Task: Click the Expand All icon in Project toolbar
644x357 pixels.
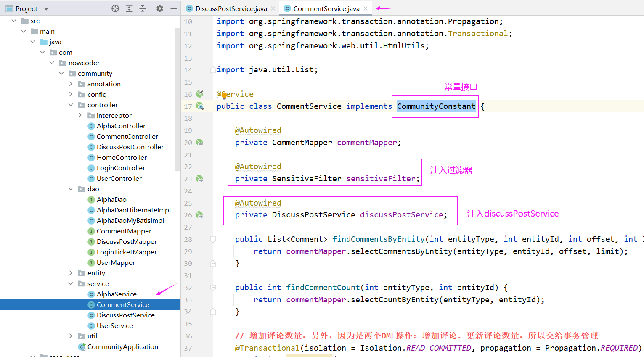Action: coord(129,8)
